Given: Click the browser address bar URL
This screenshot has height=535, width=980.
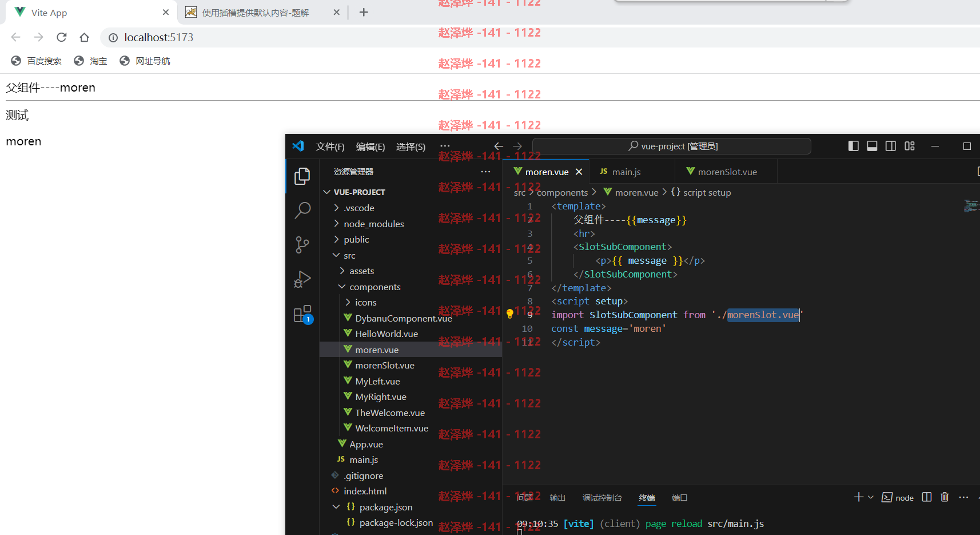Looking at the screenshot, I should pos(159,37).
